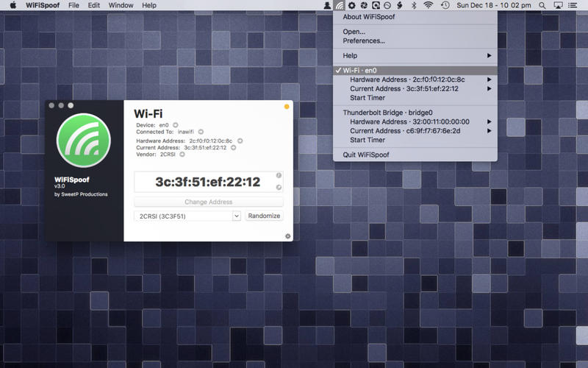Open the Bluetooth menu bar icon
The image size is (588, 368).
[x=414, y=5]
